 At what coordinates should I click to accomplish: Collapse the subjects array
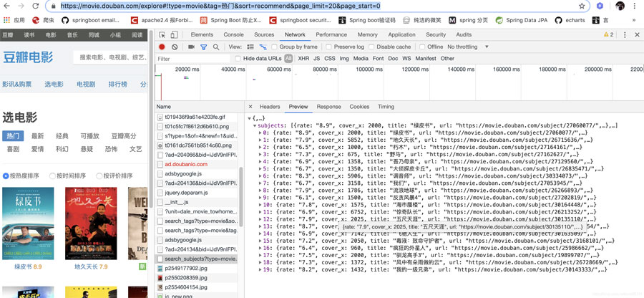coord(255,126)
